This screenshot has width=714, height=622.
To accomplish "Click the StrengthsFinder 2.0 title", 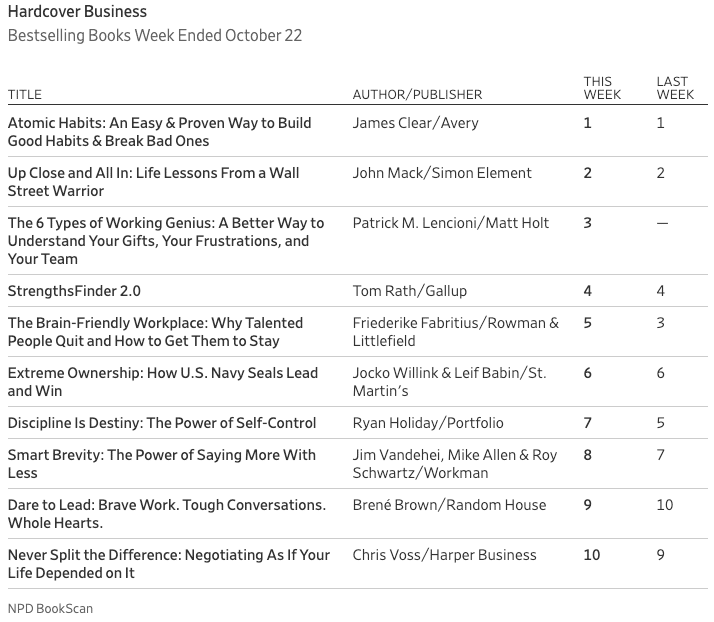I will (74, 291).
